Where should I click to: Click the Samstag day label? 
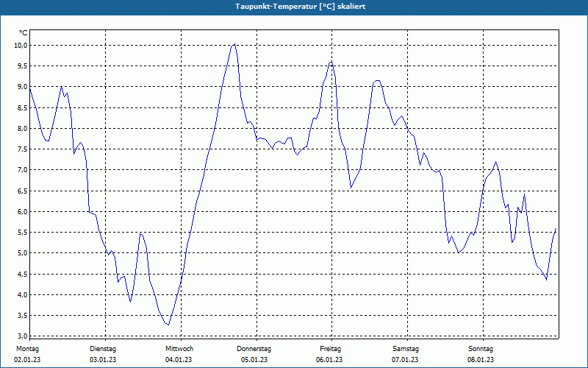(406, 349)
